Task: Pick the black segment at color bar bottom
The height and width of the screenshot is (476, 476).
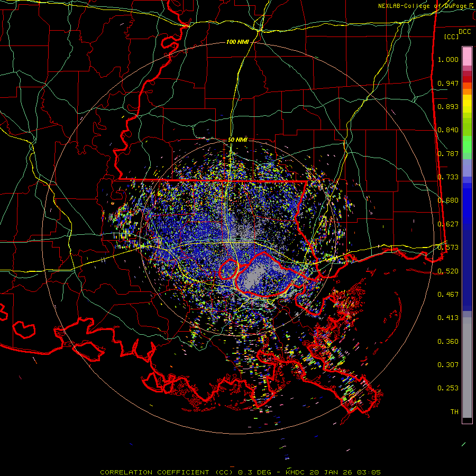Action: coord(467,420)
